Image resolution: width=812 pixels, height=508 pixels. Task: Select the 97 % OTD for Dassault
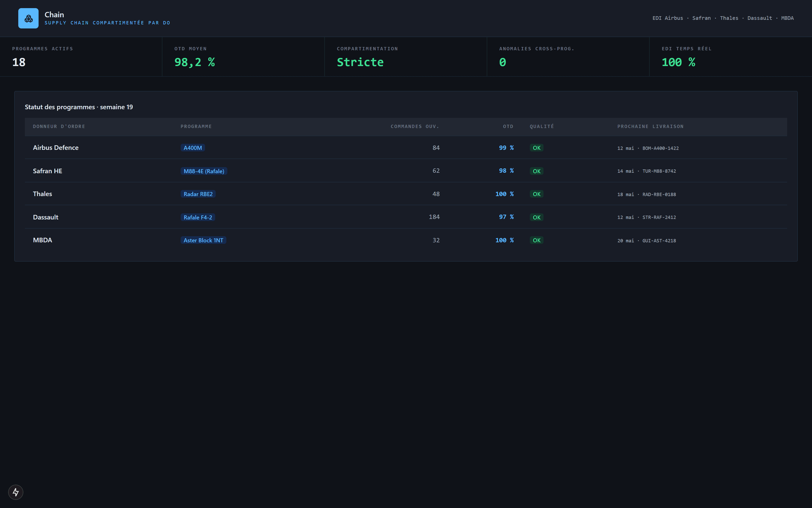coord(506,217)
